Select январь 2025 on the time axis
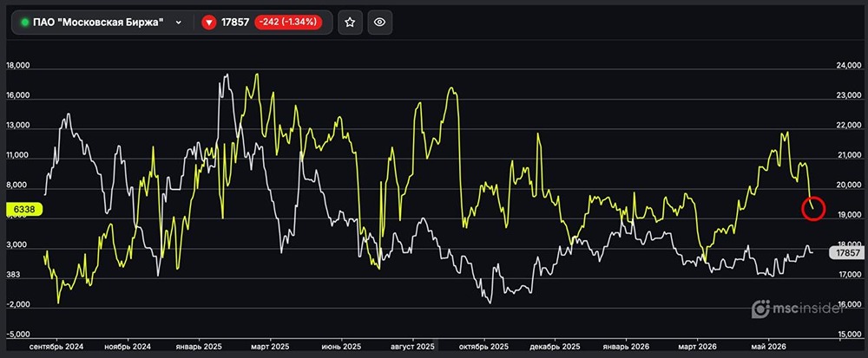This screenshot has width=868, height=358. coord(199,347)
